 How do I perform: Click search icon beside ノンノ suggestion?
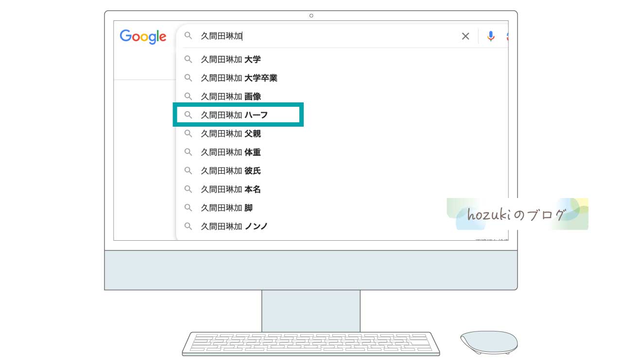[188, 226]
